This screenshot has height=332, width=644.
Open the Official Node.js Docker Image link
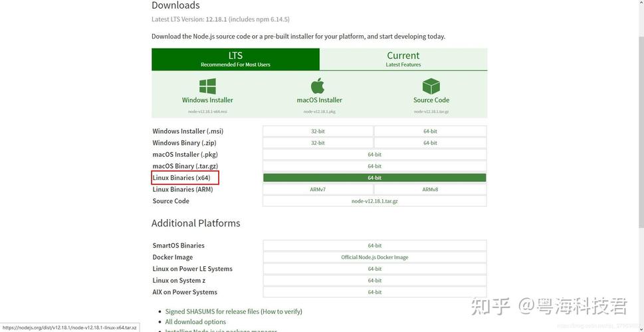(x=375, y=258)
